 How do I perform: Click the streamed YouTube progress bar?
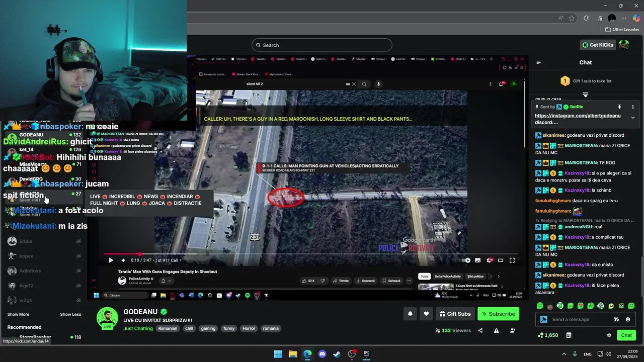point(310,254)
